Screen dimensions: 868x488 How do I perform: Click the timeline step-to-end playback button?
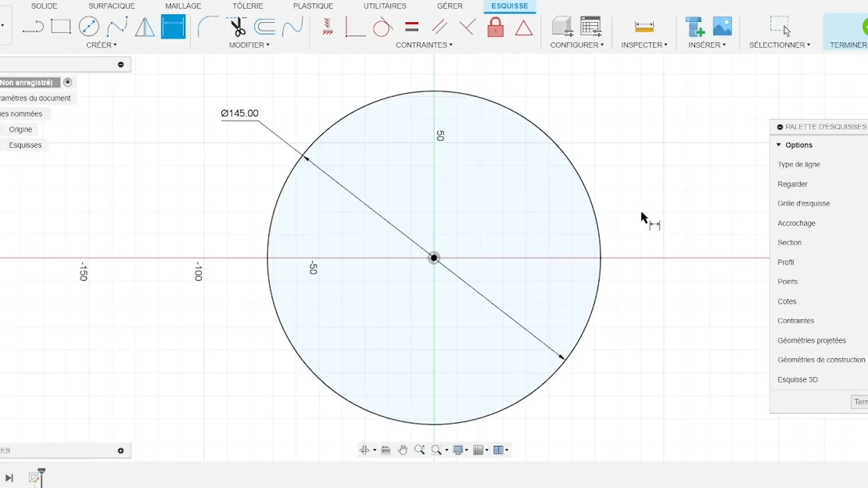pos(9,478)
